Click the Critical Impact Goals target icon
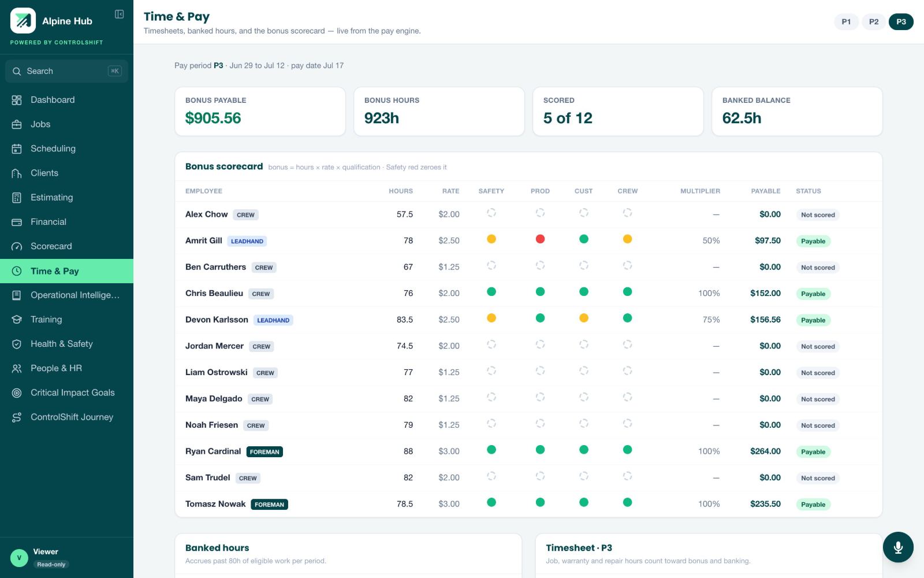The width and height of the screenshot is (924, 578). (x=17, y=393)
